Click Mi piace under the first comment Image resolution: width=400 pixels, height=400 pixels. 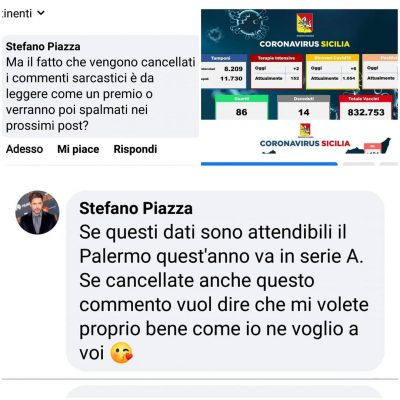[78, 149]
